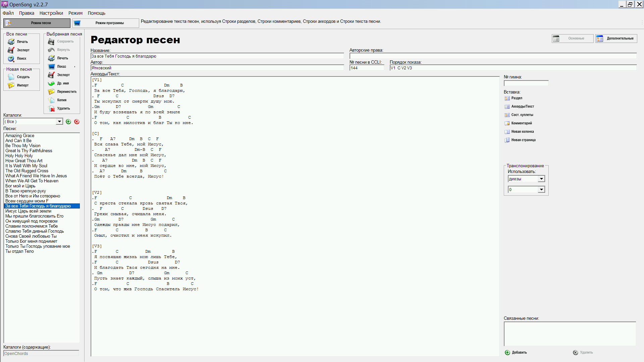Screen dimensions: 644x362
Task: Click the Автор input field
Action: tap(217, 68)
